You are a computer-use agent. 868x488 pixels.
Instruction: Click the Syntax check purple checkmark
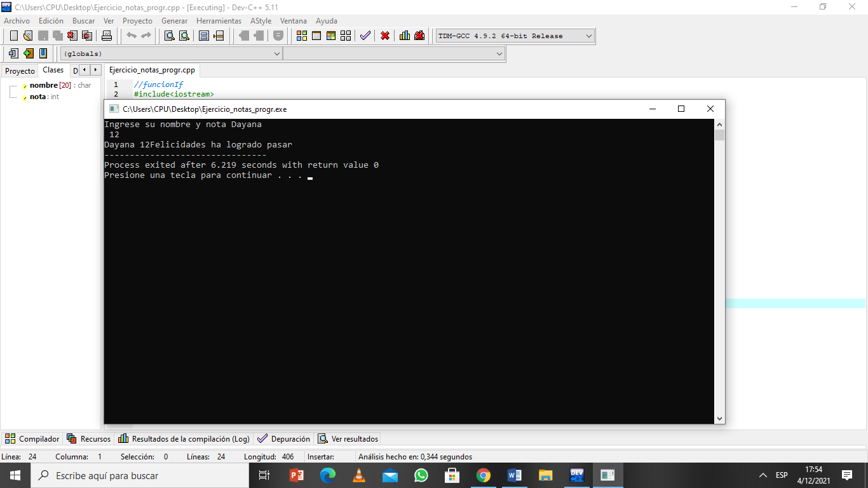pyautogui.click(x=365, y=36)
